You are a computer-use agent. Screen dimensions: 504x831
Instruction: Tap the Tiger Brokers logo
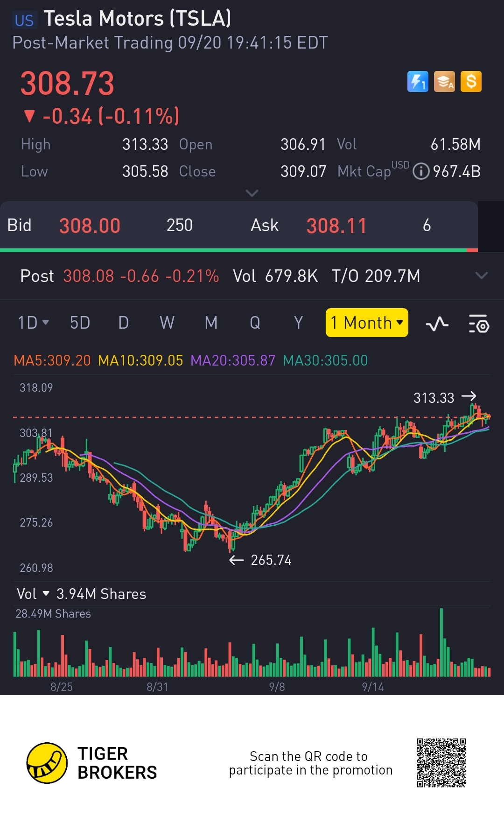point(92,763)
